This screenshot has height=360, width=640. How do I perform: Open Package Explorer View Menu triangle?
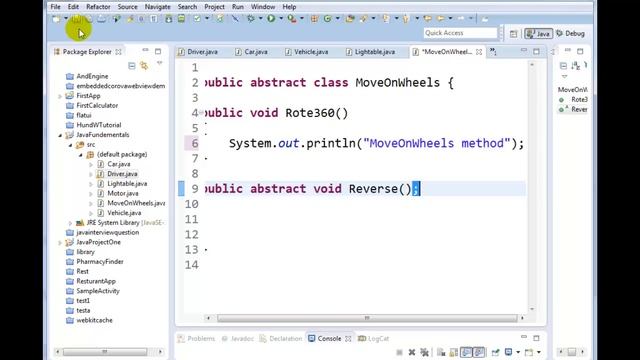pyautogui.click(x=159, y=64)
